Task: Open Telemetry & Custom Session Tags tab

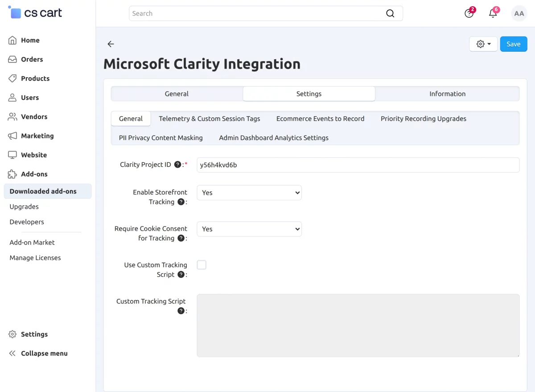Action: click(x=210, y=119)
